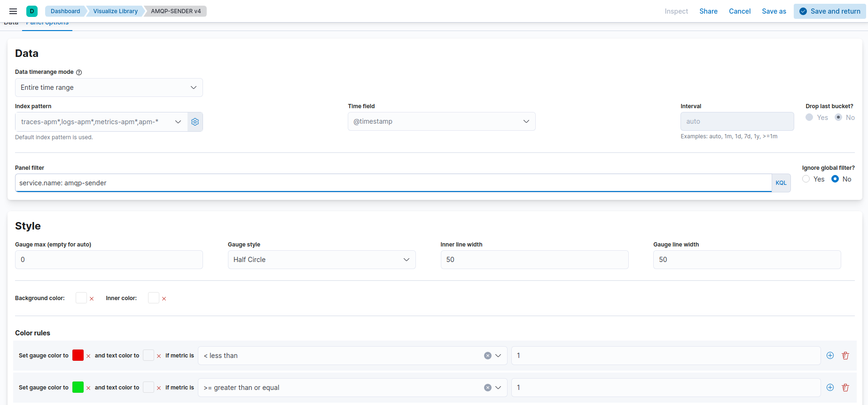The height and width of the screenshot is (405, 868).
Task: Click the Save as link
Action: coord(774,11)
